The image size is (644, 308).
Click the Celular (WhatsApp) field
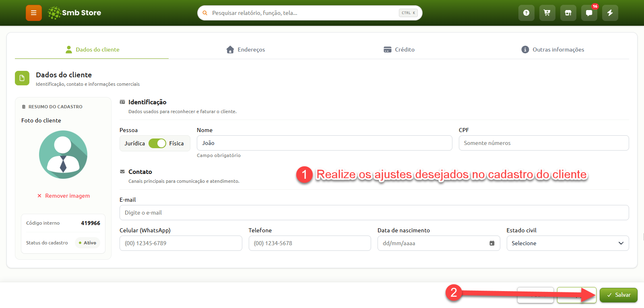pos(181,243)
